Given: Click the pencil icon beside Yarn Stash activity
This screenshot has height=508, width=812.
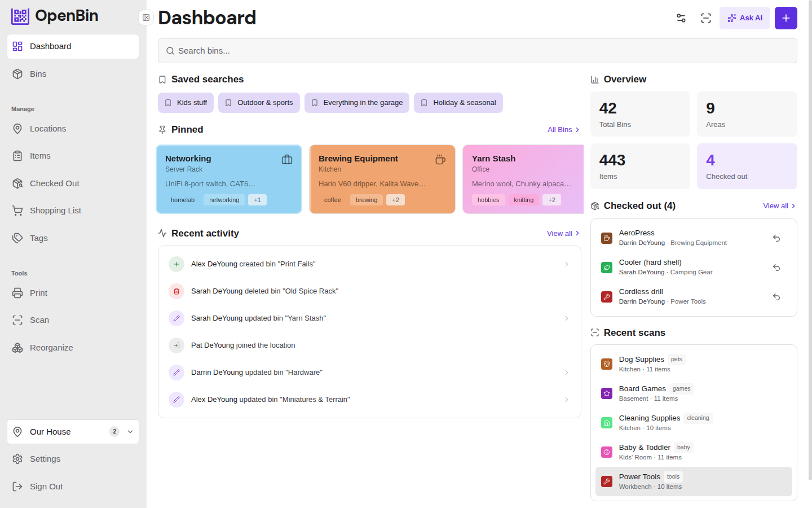Looking at the screenshot, I should [x=176, y=318].
